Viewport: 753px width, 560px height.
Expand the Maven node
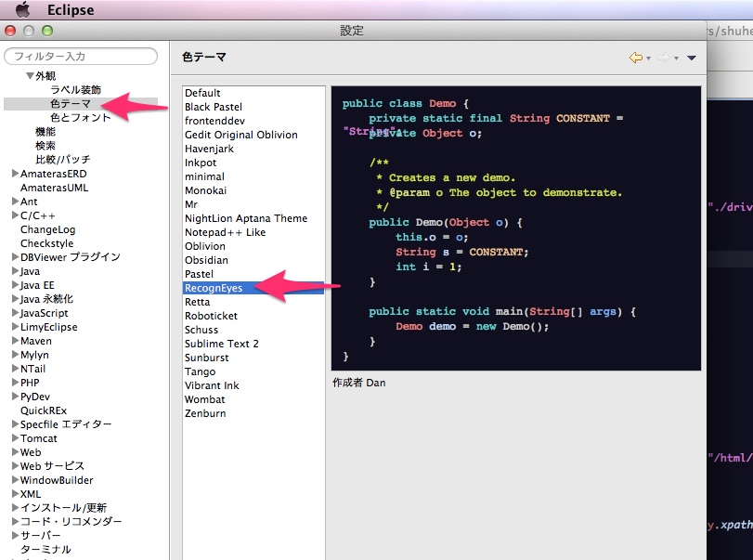[16, 341]
